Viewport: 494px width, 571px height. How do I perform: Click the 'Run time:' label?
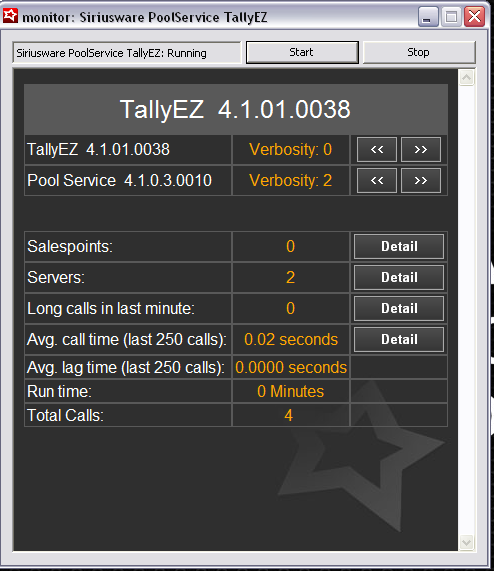(x=59, y=391)
